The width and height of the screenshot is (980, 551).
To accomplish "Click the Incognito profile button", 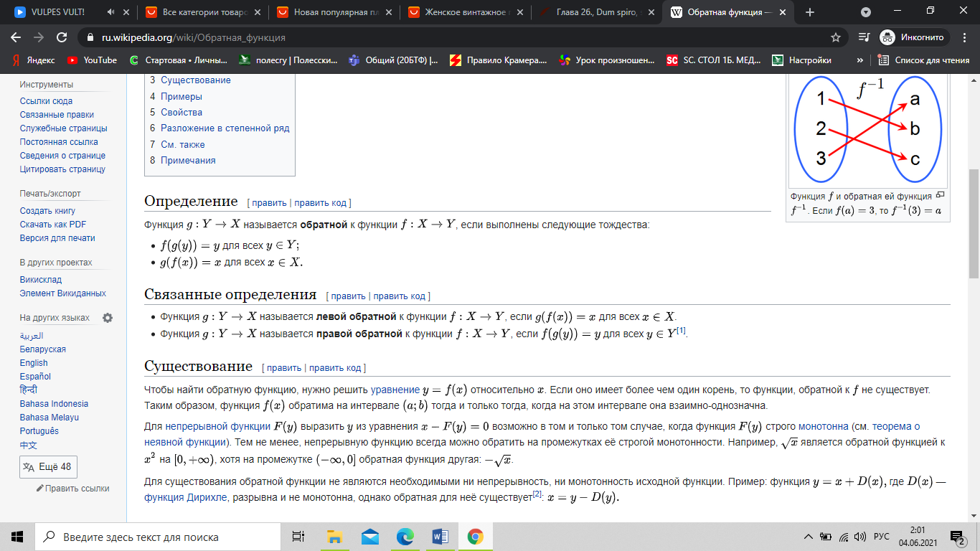I will [x=913, y=37].
